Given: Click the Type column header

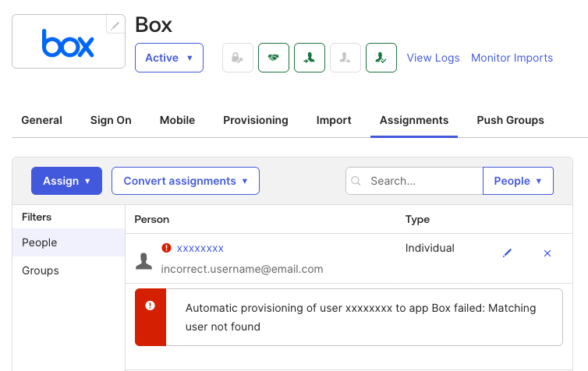Looking at the screenshot, I should point(417,219).
